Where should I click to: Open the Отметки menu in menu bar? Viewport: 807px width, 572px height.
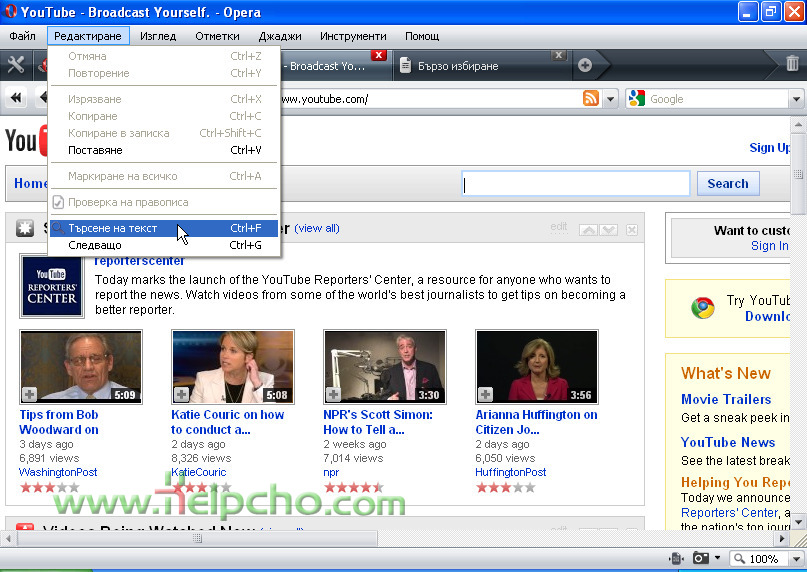217,36
